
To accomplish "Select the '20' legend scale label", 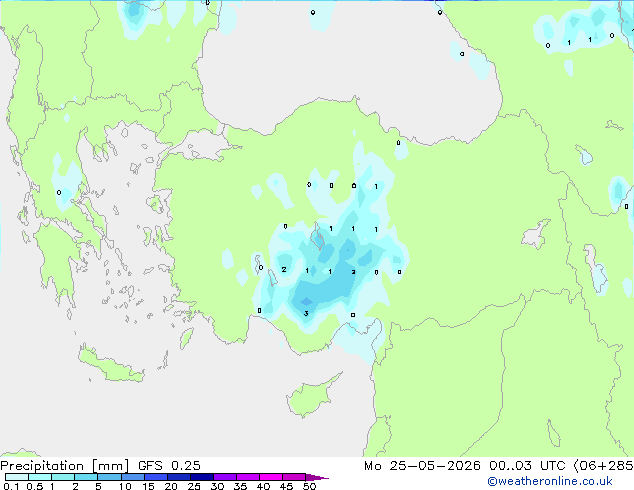I will (171, 486).
